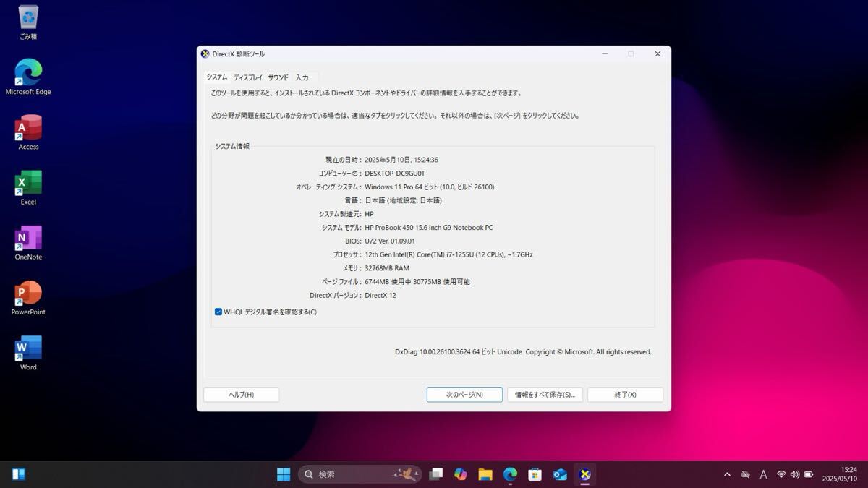Toggle the IME input mode indicator A
Viewport: 868px width, 488px height.
(763, 474)
